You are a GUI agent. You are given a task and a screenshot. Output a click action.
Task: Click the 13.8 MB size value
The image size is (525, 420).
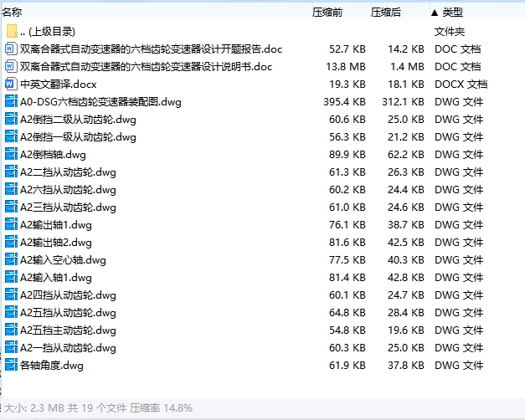pyautogui.click(x=346, y=67)
